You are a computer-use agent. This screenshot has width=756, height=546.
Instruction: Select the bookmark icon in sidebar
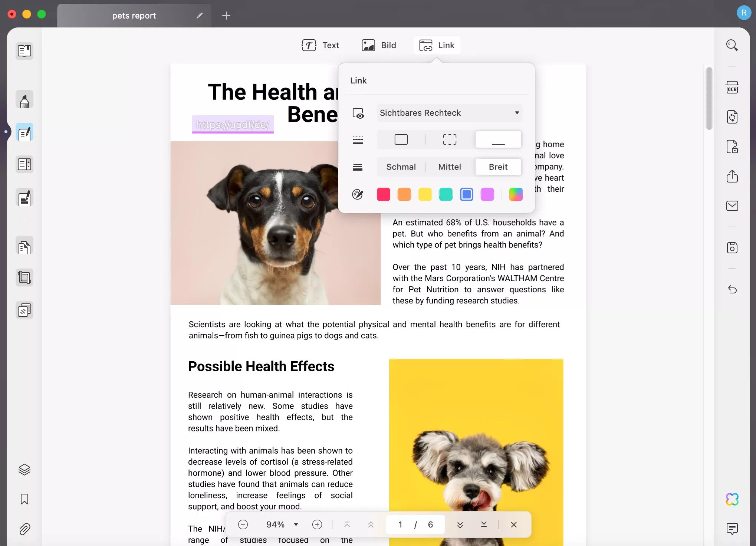[x=24, y=499]
